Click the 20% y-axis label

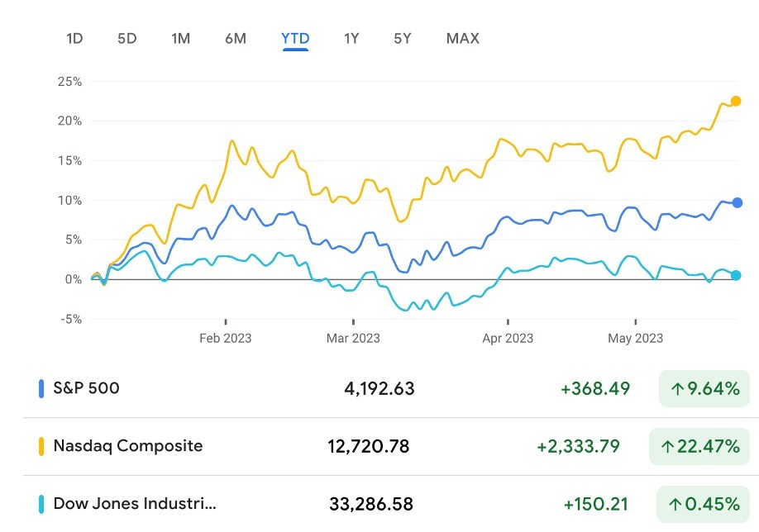pos(69,121)
